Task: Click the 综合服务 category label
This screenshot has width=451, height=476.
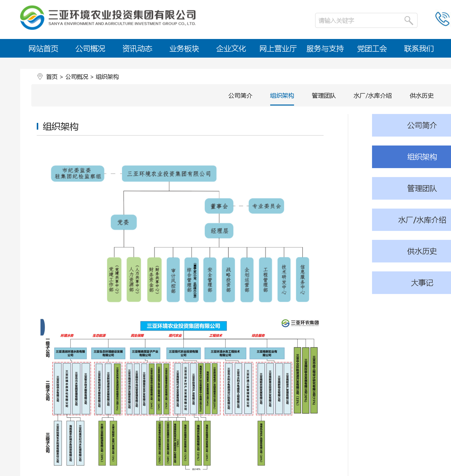Action: 258,335
